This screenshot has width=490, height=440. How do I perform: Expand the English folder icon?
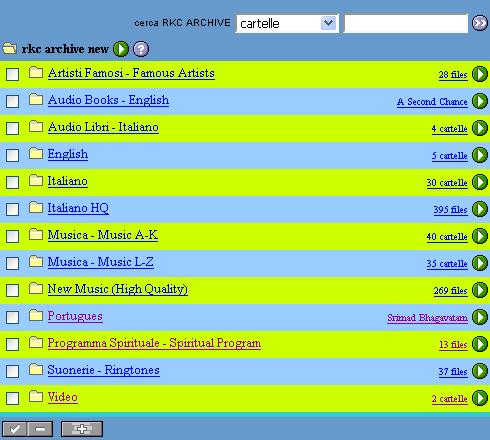(36, 153)
